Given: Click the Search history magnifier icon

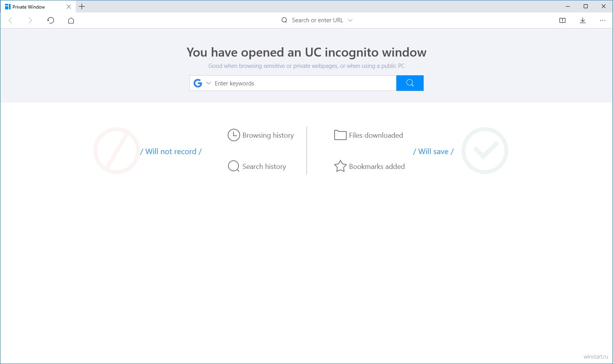Looking at the screenshot, I should (233, 166).
